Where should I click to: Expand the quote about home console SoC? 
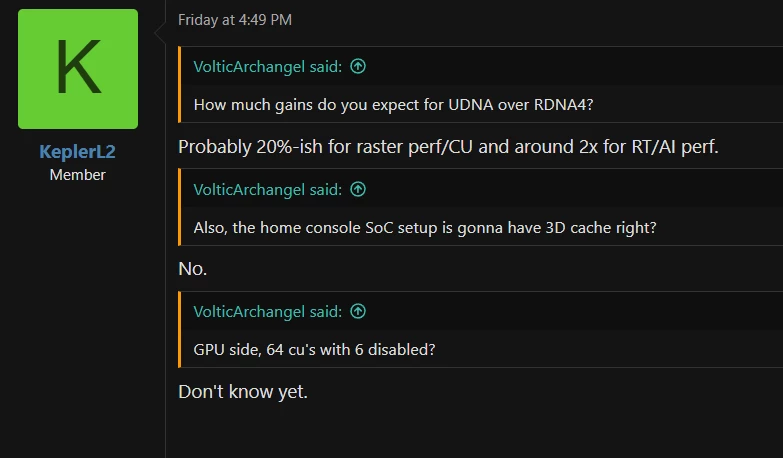[425, 227]
